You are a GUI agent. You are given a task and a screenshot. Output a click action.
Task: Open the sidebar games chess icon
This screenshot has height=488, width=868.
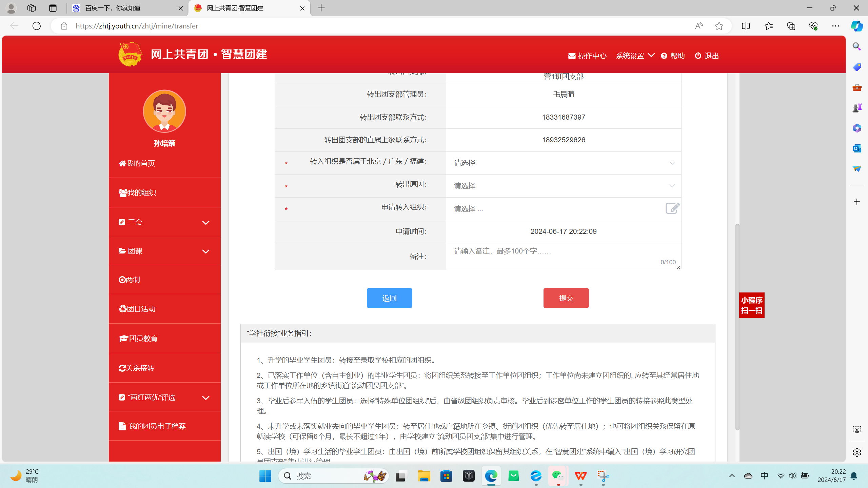point(857,108)
